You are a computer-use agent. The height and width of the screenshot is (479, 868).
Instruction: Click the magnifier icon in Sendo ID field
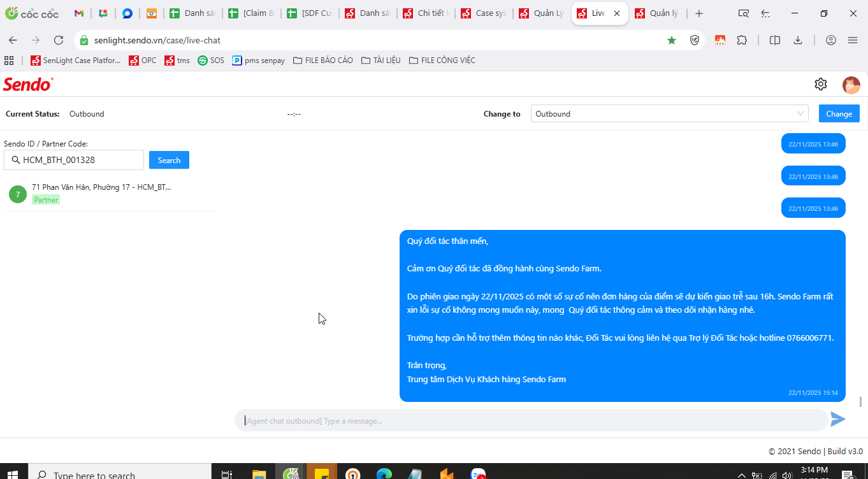pyautogui.click(x=16, y=160)
